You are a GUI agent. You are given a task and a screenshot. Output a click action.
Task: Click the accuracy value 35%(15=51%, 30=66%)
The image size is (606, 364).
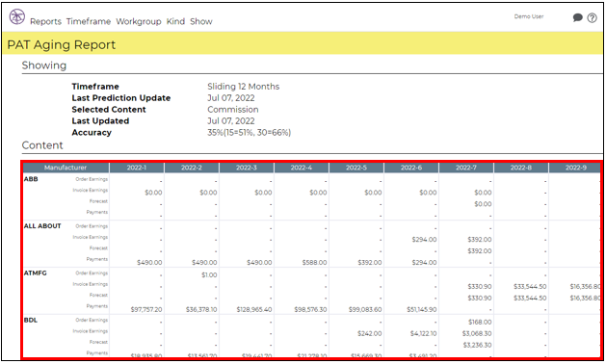250,133
